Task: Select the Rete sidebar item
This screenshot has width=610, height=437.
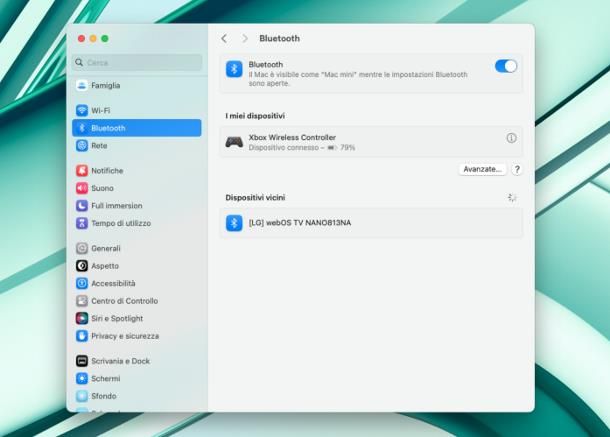Action: click(137, 146)
